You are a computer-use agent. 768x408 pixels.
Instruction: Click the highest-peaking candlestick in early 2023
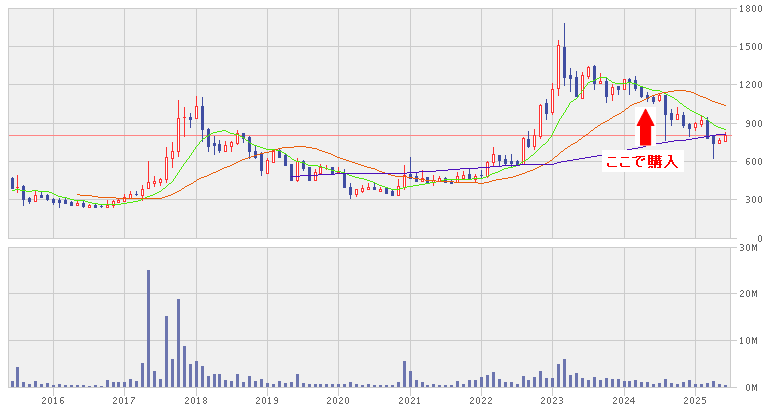564,56
